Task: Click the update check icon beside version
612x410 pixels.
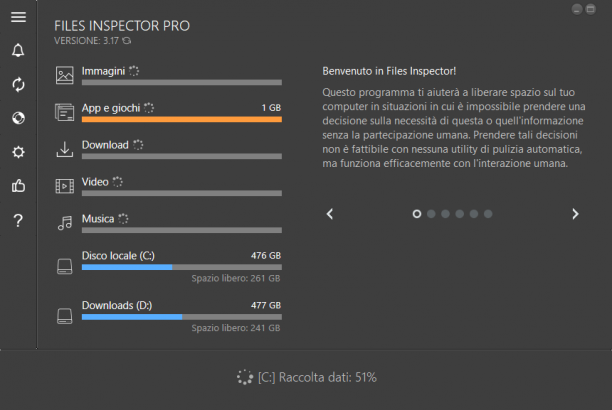Action: 126,41
